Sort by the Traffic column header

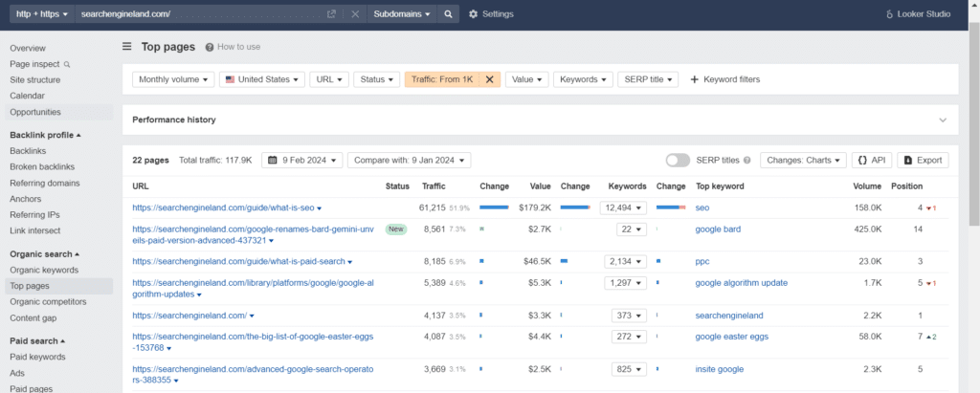(x=434, y=186)
